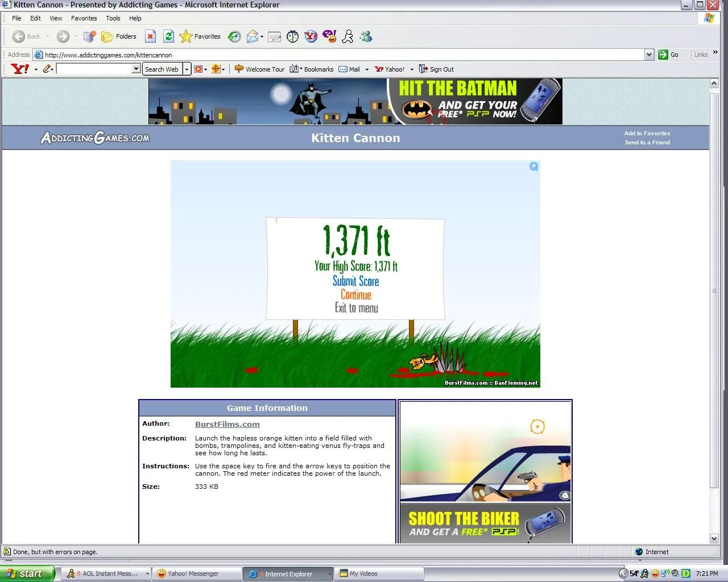Viewport: 728px width, 582px height.
Task: Click the Yahoo! button on the toolbar
Action: 390,69
